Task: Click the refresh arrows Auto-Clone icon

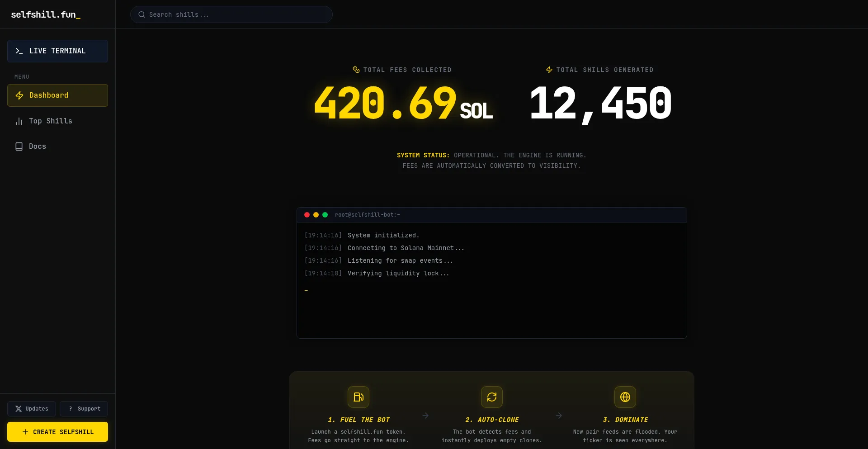Action: click(x=491, y=397)
